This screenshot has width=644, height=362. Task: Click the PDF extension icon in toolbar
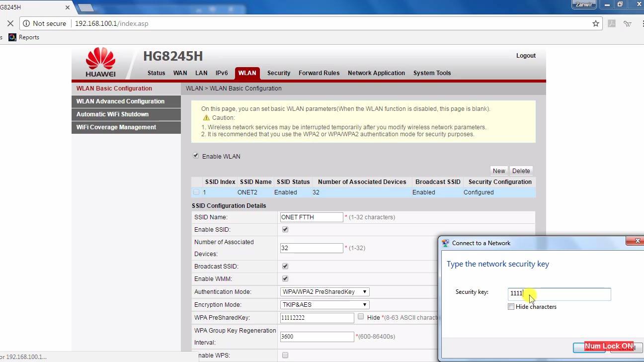coord(612,23)
